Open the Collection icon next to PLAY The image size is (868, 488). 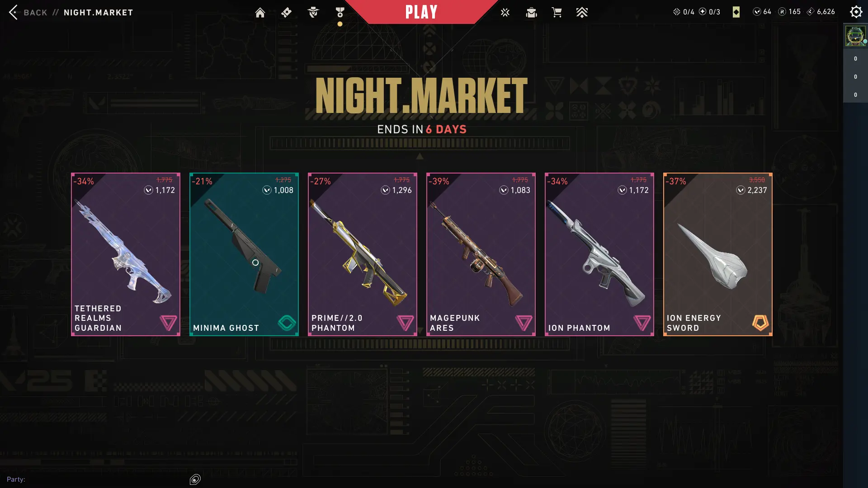(x=505, y=13)
